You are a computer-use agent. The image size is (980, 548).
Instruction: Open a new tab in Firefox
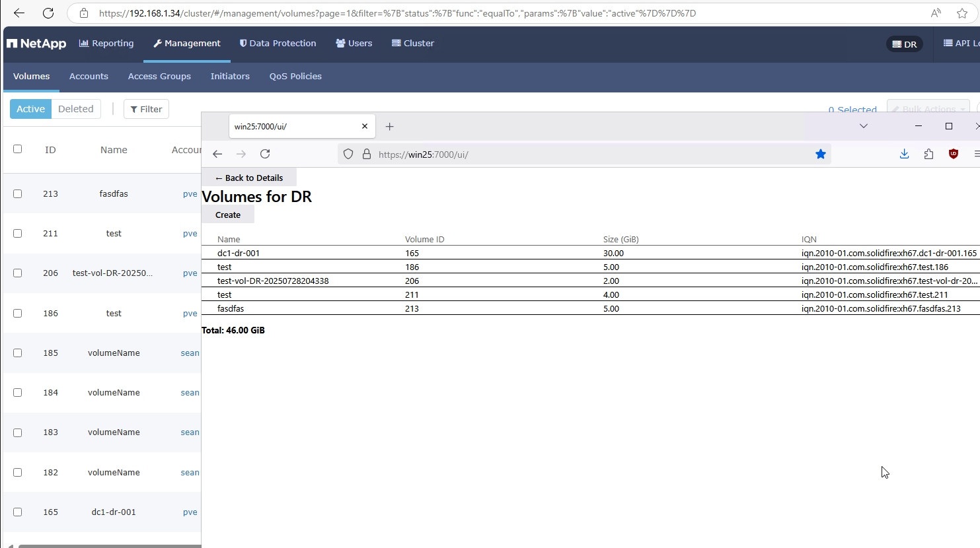click(x=390, y=126)
